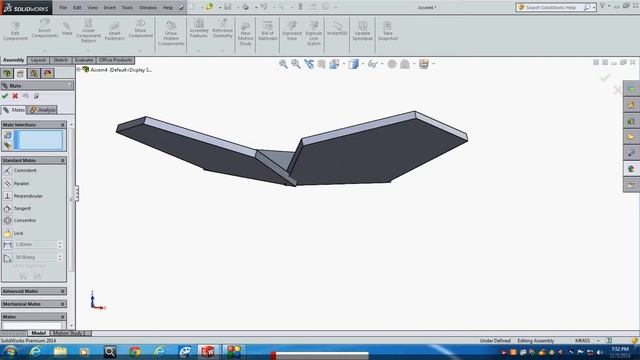Open the search help dropdown arrow
Screen dimensions: 640x360
(x=594, y=7)
